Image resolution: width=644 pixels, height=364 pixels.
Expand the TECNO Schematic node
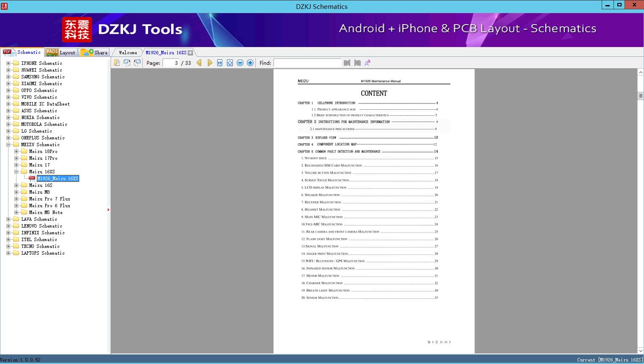[8, 246]
